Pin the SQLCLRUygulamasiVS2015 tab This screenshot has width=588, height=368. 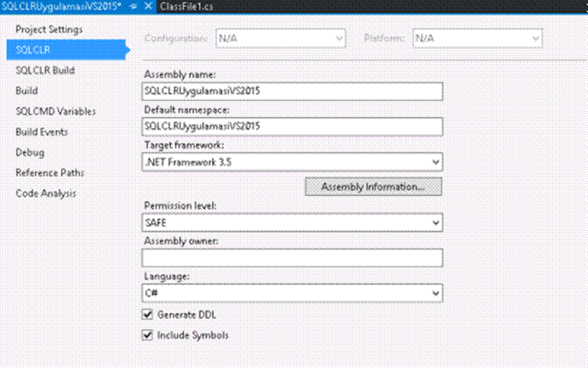pyautogui.click(x=134, y=6)
